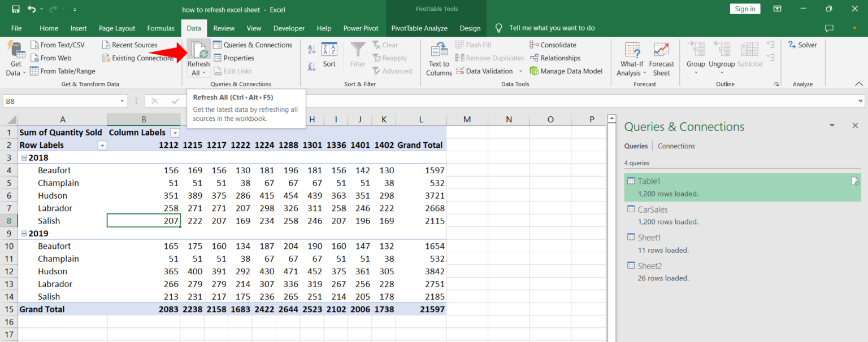Switch to the Formulas ribbon tab
This screenshot has height=342, width=868.
[160, 28]
